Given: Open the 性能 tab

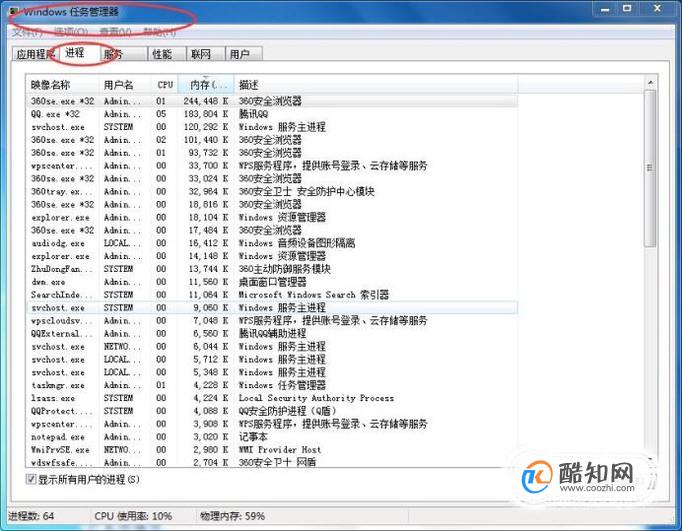Looking at the screenshot, I should pyautogui.click(x=167, y=54).
